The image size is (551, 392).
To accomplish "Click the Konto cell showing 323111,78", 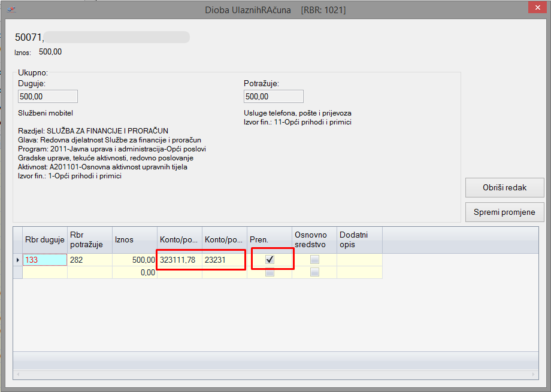I will [x=180, y=260].
